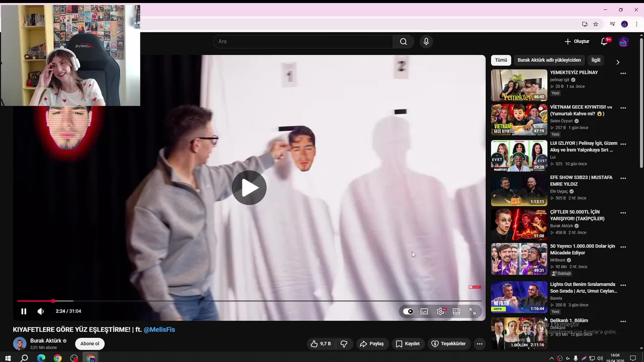Toggle the autoplay switch in the player

[408, 311]
